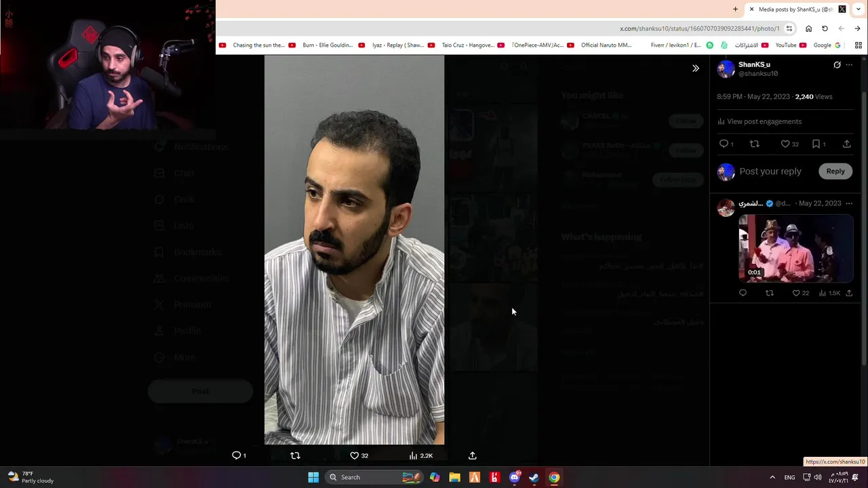Viewport: 868px width, 488px height.
Task: Open more options on the May 22 reply
Action: 849,203
